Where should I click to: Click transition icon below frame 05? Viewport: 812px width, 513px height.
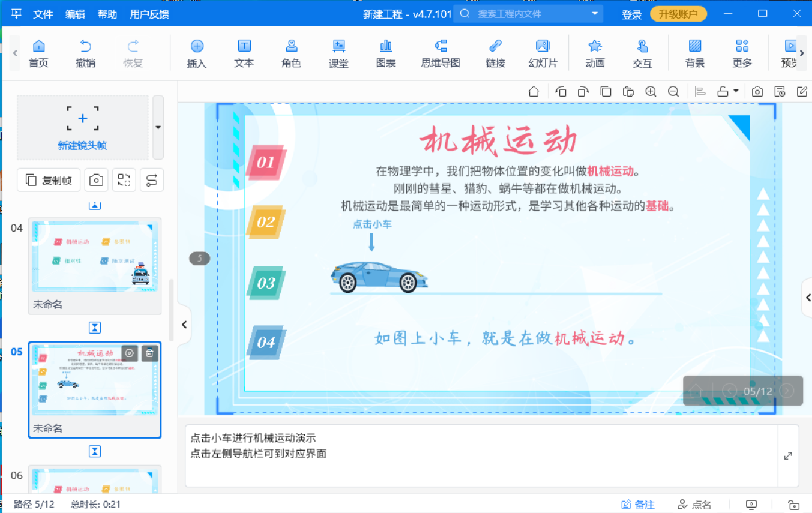pos(95,451)
